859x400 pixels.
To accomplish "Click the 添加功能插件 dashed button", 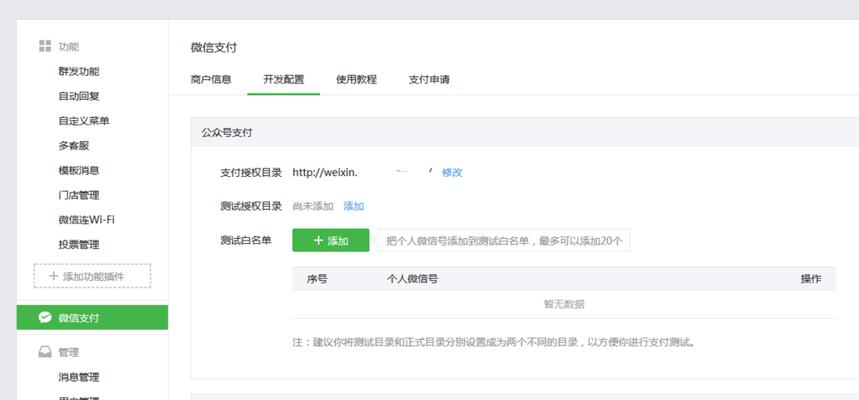I will (x=92, y=276).
